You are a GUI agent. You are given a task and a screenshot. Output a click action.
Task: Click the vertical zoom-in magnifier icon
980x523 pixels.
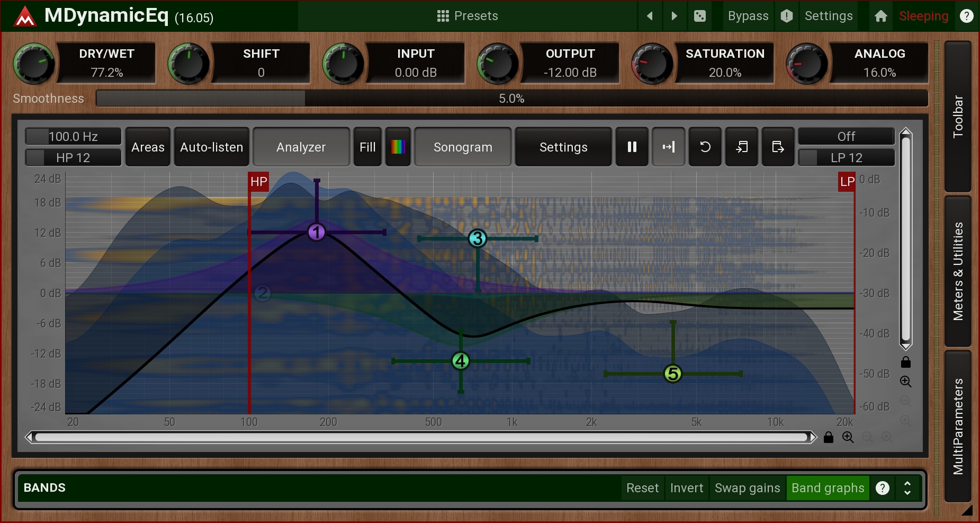point(906,382)
